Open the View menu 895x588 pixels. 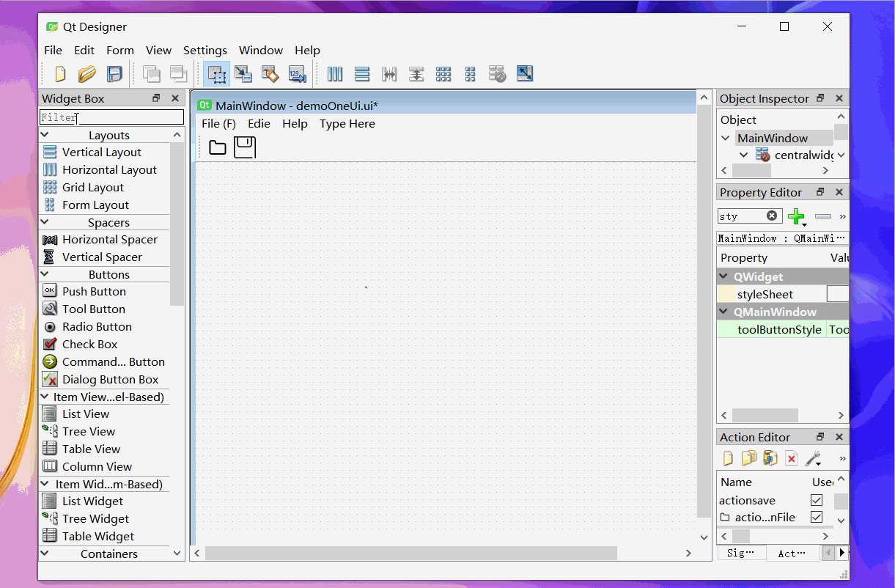tap(158, 50)
